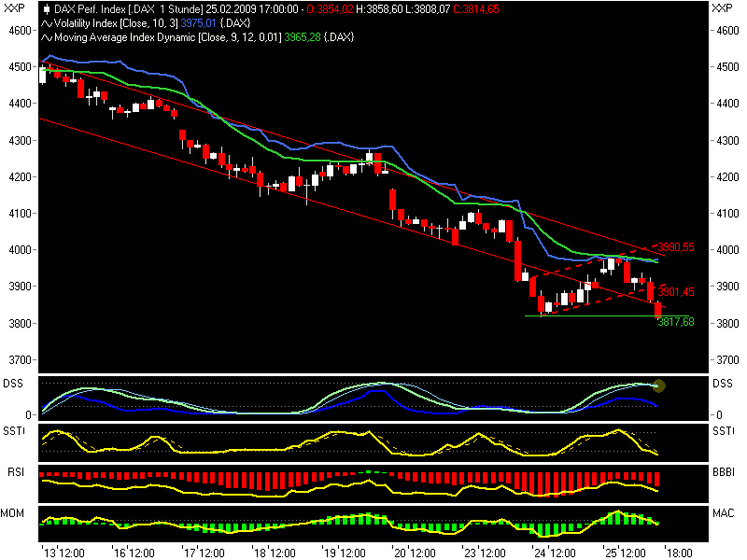Select the 3901,45 price label on the chart
747x560 pixels.
point(674,291)
